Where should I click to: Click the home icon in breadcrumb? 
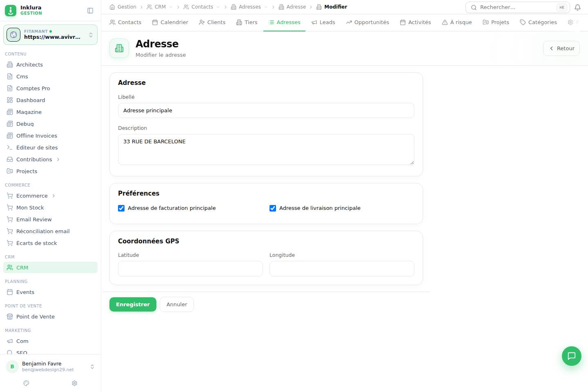click(112, 7)
